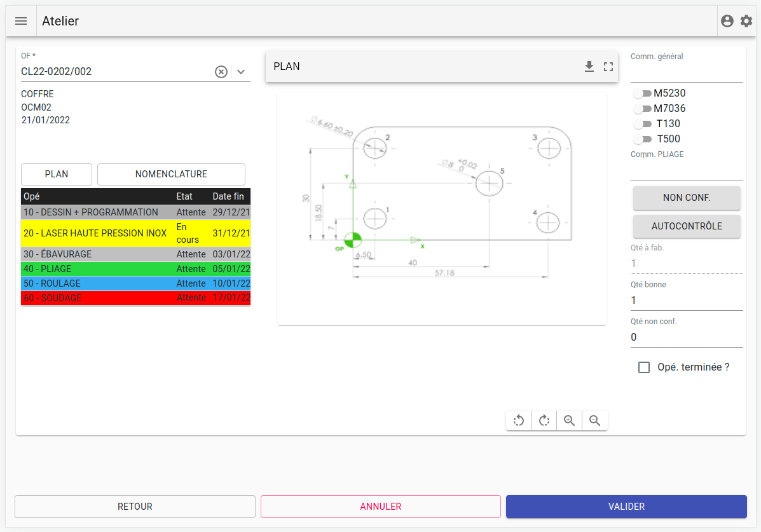Click the NON CONF. button
761x532 pixels.
[x=687, y=198]
